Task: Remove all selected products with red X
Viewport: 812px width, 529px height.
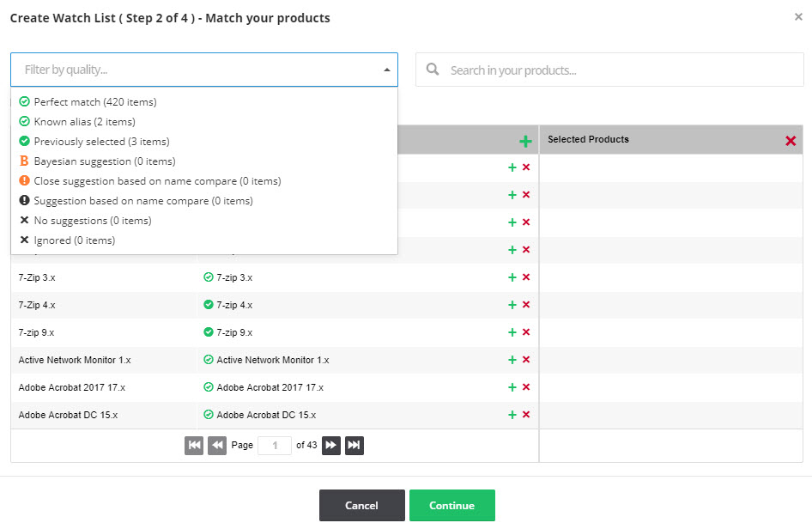Action: (791, 140)
